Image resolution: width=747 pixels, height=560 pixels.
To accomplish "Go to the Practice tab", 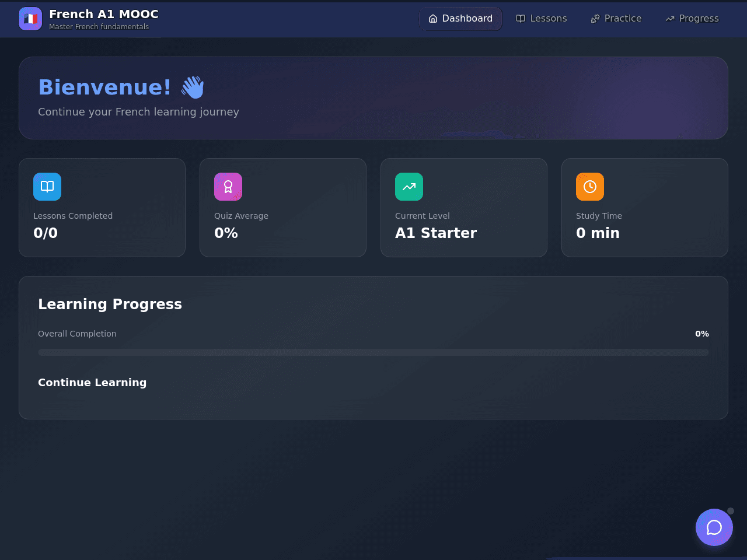I will (616, 19).
